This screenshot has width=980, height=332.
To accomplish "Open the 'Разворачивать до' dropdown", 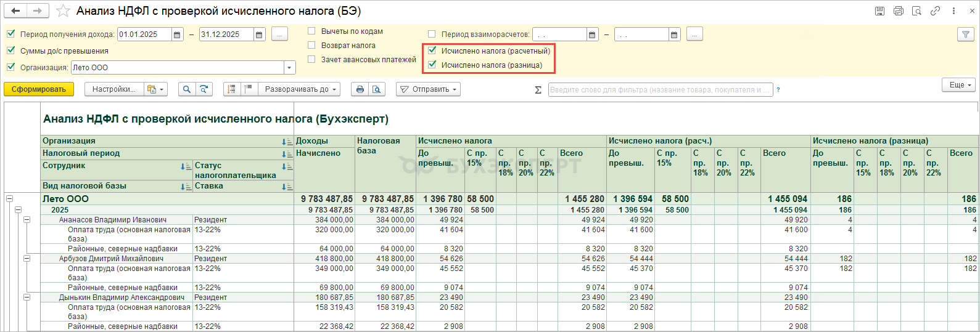I will (301, 89).
